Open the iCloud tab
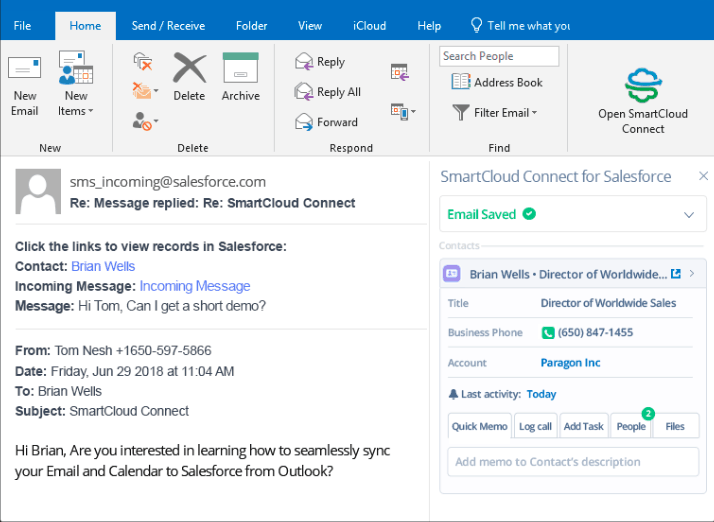 point(369,26)
